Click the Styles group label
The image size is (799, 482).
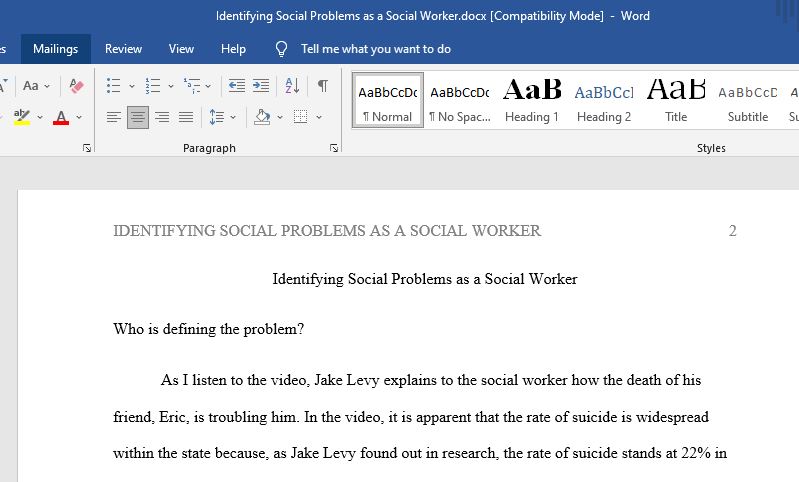(711, 148)
